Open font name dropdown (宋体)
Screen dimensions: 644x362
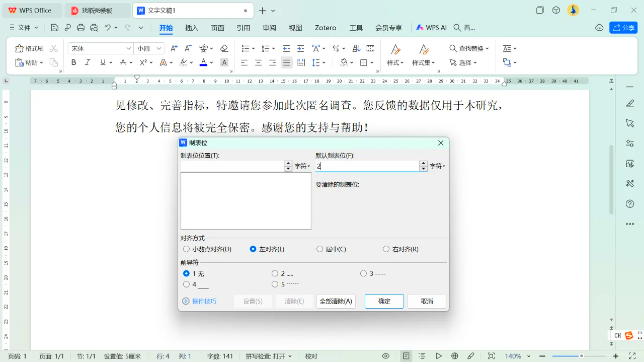pos(128,48)
